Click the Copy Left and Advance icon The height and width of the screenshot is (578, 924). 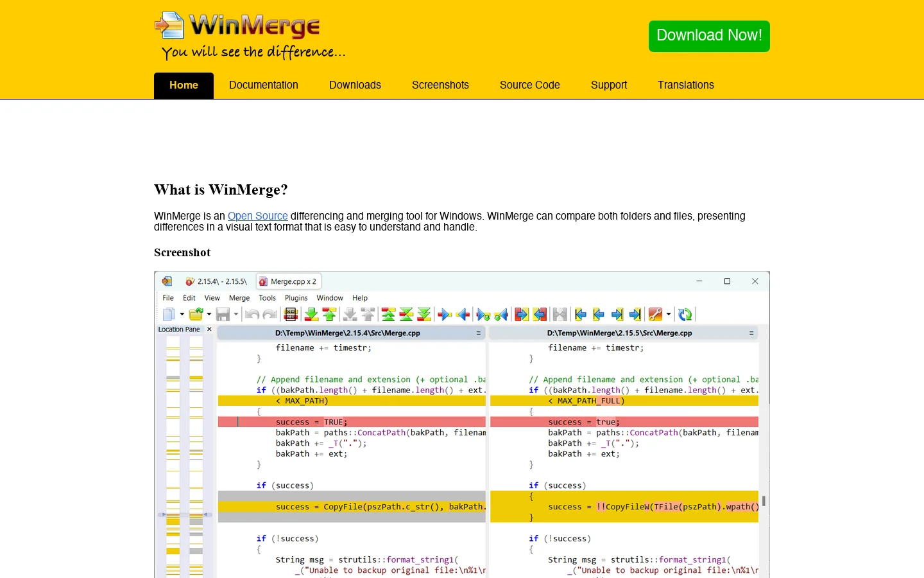point(501,314)
